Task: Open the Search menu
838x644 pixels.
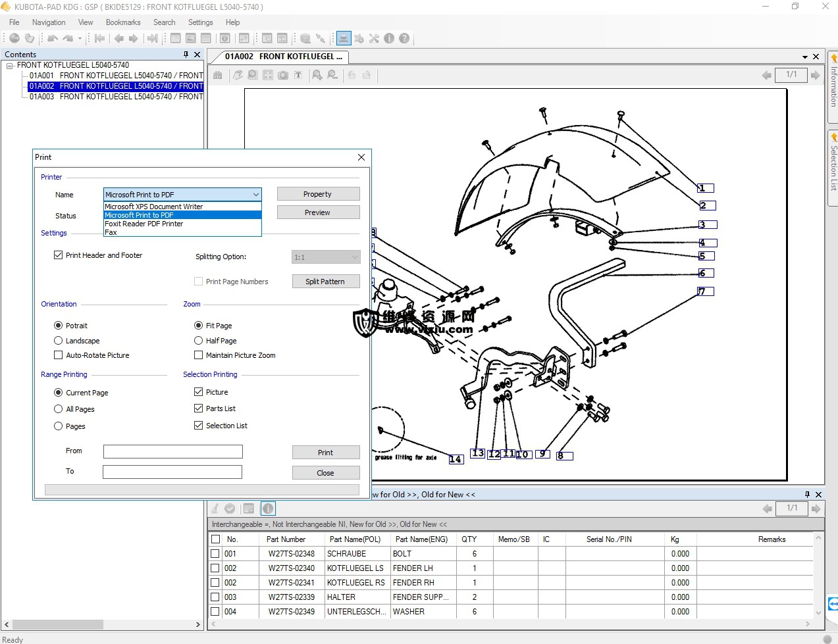Action: 164,22
